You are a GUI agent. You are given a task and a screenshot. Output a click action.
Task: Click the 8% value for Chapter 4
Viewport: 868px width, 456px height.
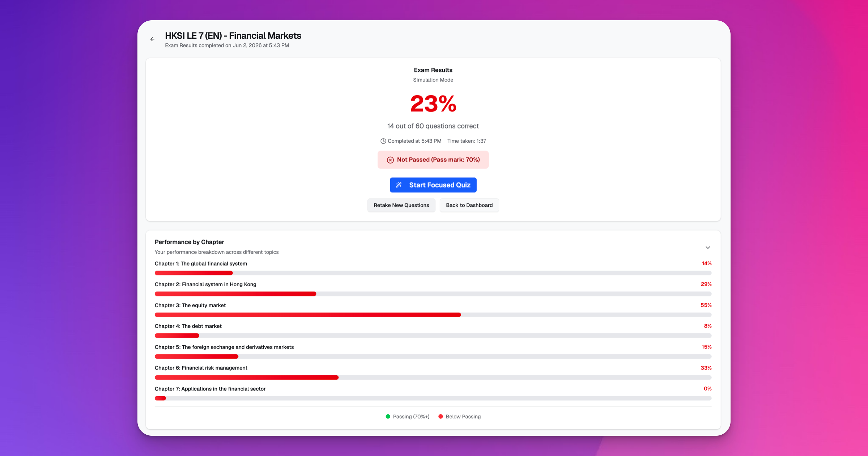click(708, 326)
